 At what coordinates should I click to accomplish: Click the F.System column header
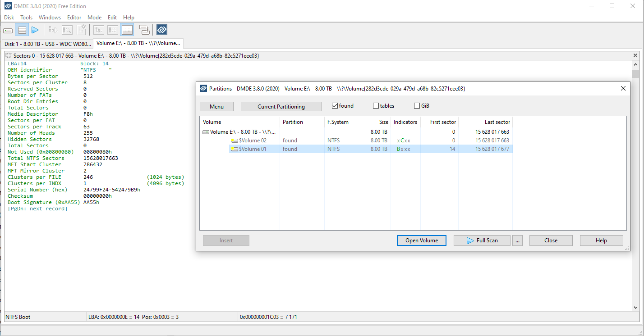[343, 122]
